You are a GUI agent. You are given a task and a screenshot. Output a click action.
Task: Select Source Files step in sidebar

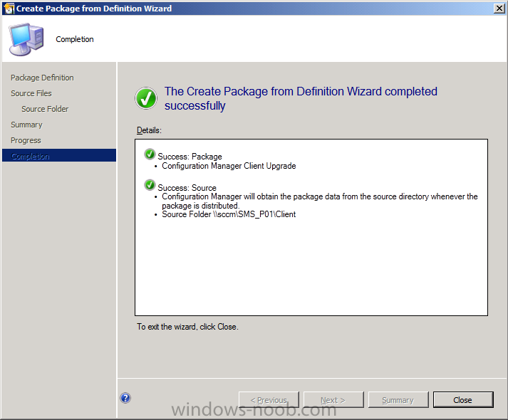click(x=31, y=93)
